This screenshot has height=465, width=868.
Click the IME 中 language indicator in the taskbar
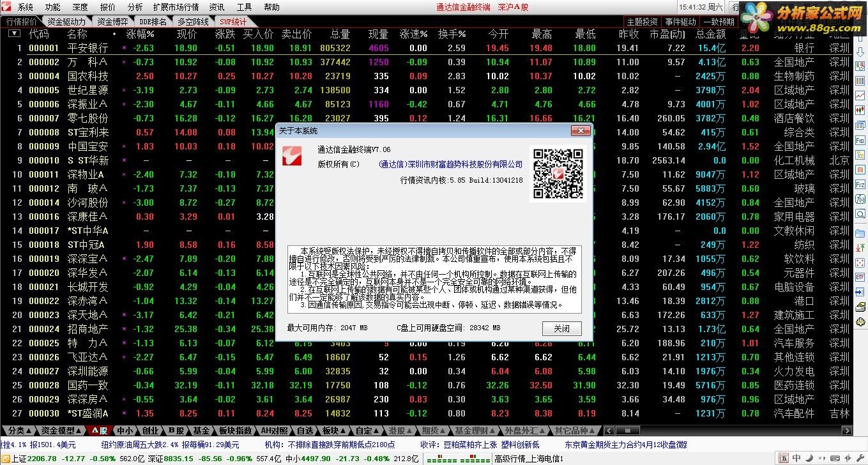pos(796,458)
